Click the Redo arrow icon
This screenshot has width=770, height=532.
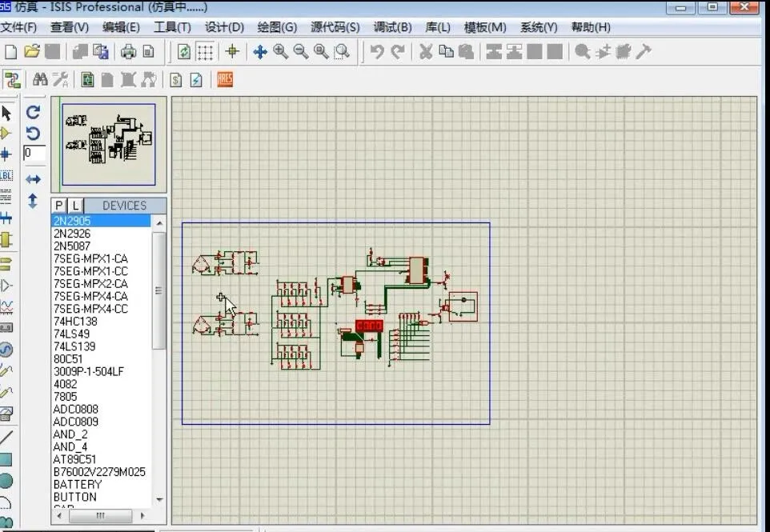click(398, 51)
